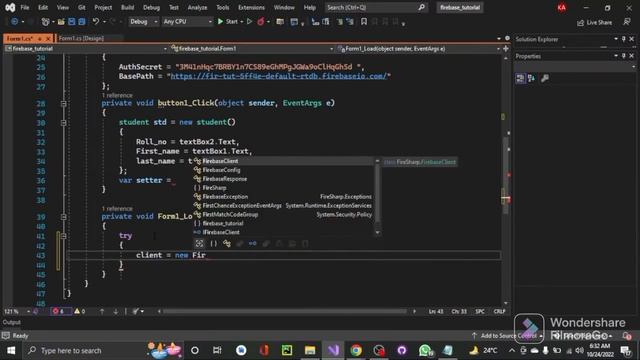The height and width of the screenshot is (360, 640).
Task: Open the File menu
Action: pos(25,7)
